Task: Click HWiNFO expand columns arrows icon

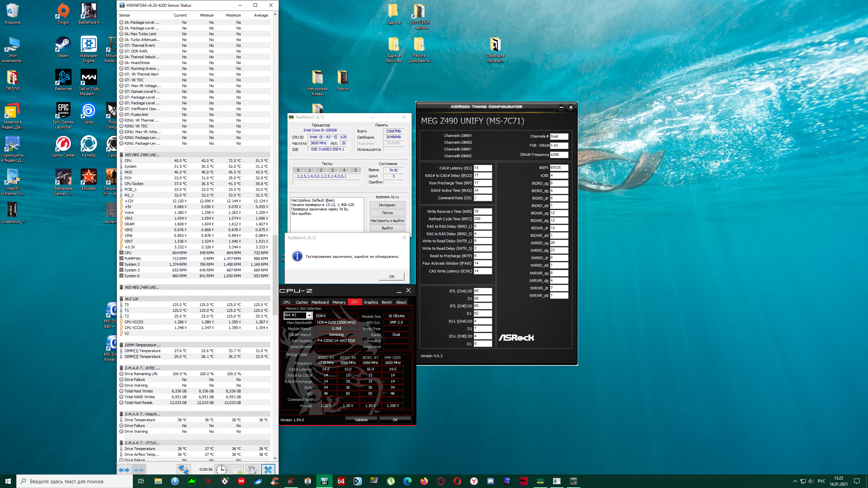Action: click(124, 470)
